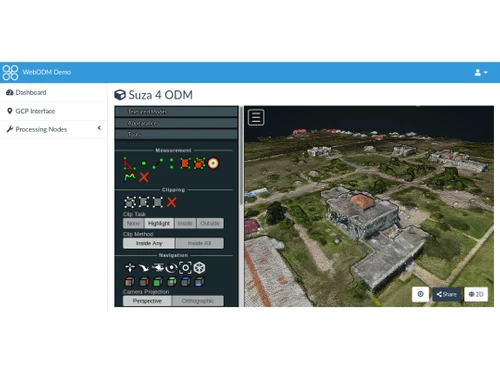Select the point measurement tool
The image size is (500, 375).
coord(144,163)
